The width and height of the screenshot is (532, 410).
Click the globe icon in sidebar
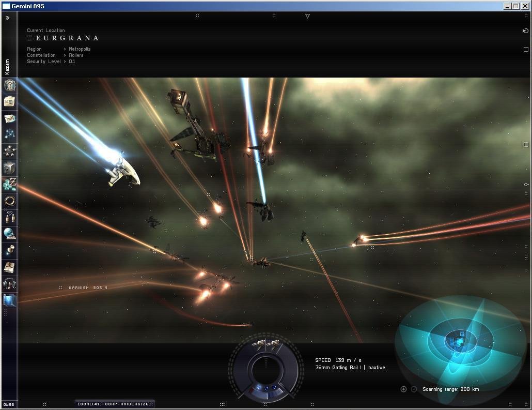coord(9,234)
